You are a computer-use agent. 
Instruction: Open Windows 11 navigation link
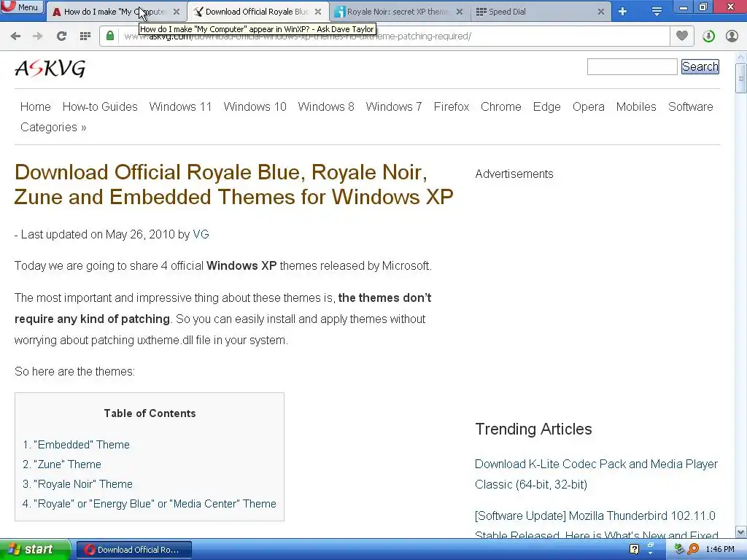coord(180,106)
